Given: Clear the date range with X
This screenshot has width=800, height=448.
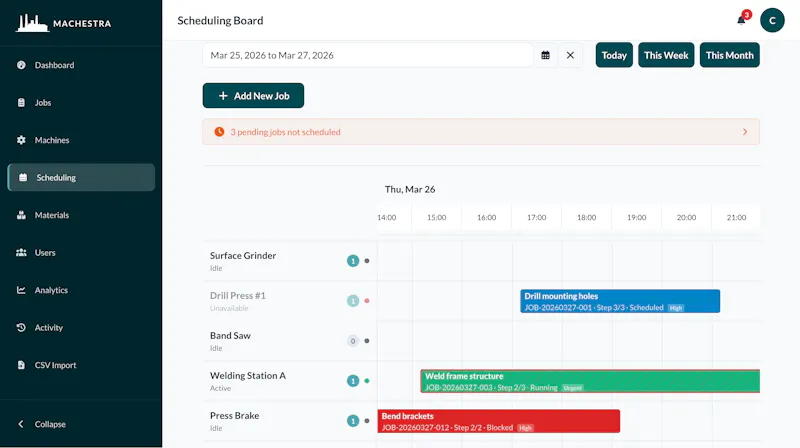Looking at the screenshot, I should point(570,55).
